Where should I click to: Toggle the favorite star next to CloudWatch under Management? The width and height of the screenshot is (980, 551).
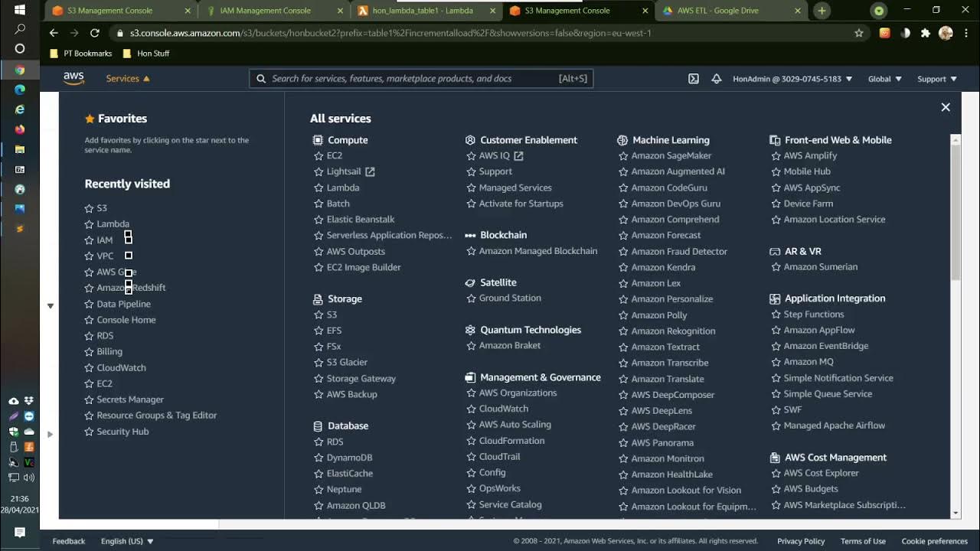[x=472, y=409]
